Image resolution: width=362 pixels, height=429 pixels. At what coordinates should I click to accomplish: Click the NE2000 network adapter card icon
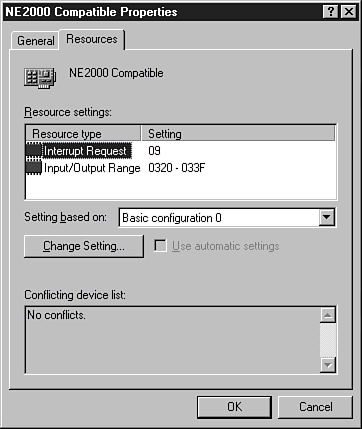click(40, 78)
